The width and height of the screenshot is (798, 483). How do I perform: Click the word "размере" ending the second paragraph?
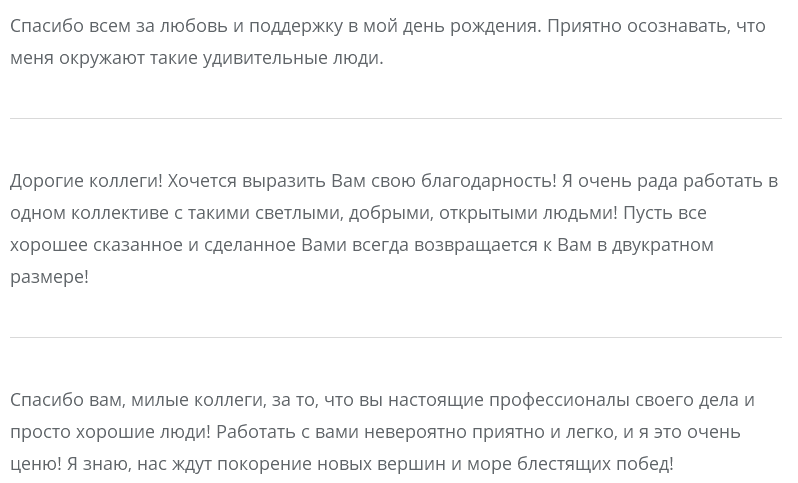click(x=47, y=276)
